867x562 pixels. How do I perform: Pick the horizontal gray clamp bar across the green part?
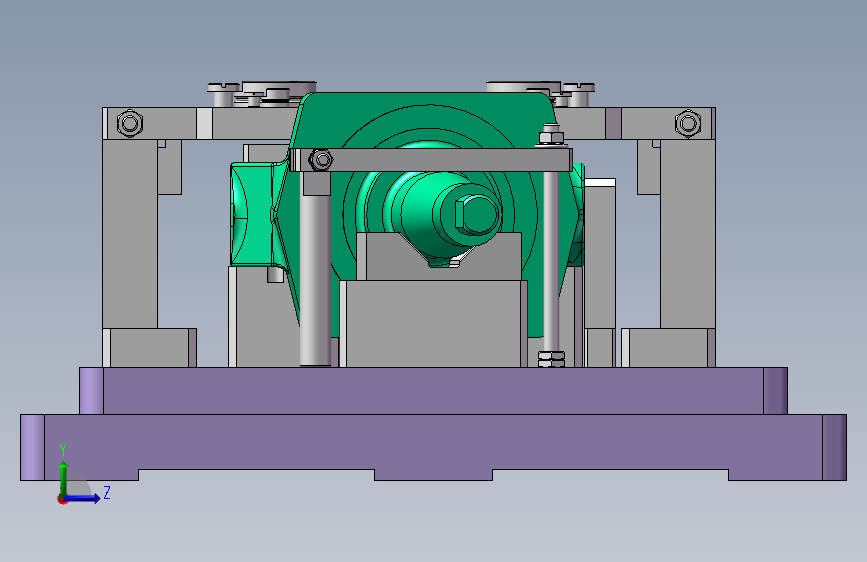(x=431, y=160)
